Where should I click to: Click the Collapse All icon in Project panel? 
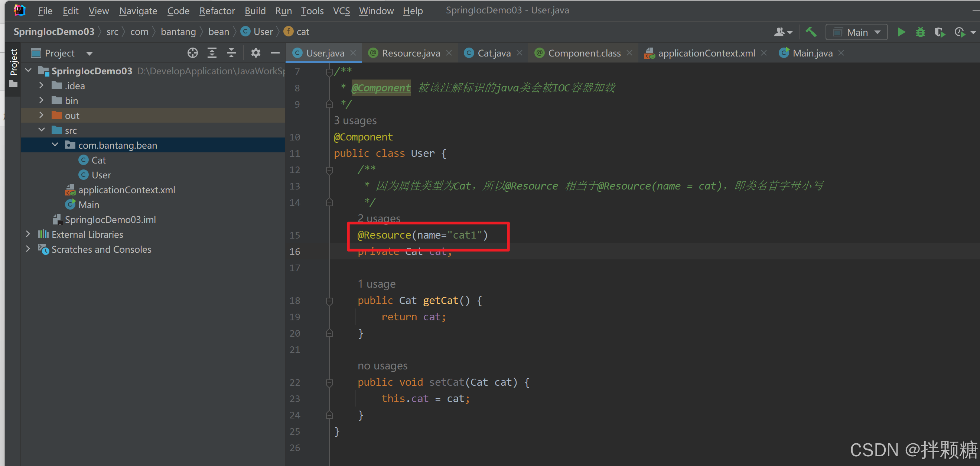[x=231, y=53]
